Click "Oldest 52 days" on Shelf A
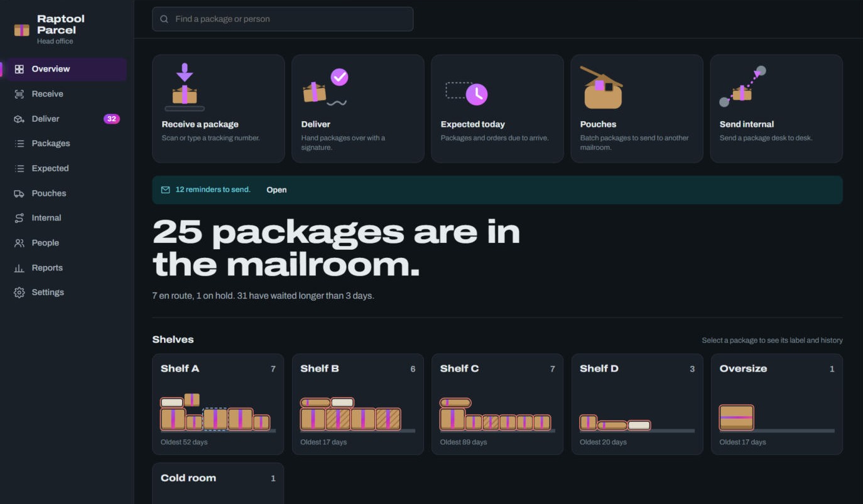Viewport: 863px width, 504px height. [184, 442]
